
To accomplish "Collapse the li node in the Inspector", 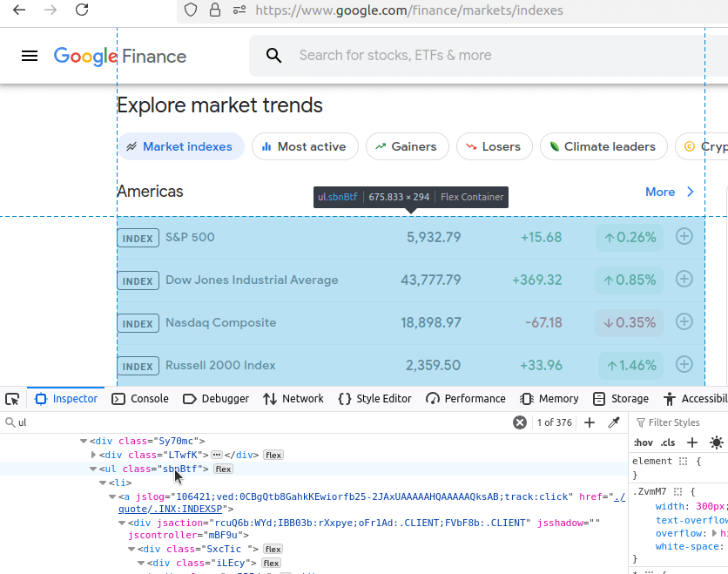I will pyautogui.click(x=103, y=483).
